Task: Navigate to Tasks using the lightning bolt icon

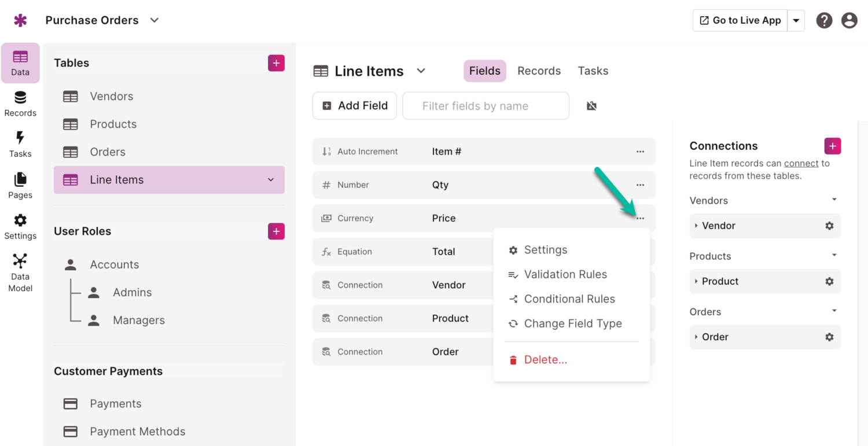Action: [x=20, y=145]
